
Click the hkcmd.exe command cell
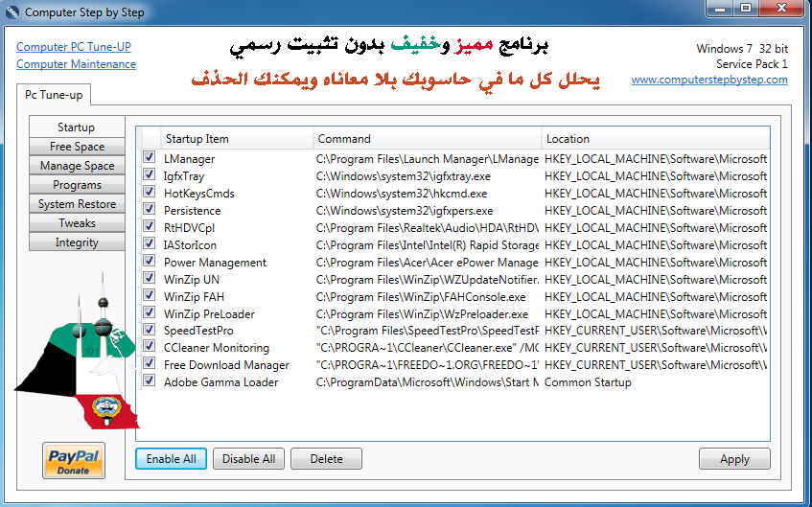point(402,194)
